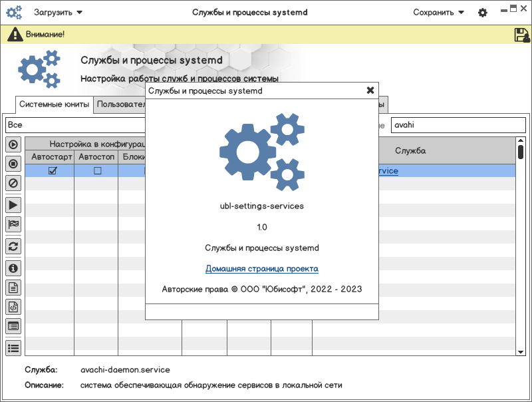Expand the Сохранить dropdown menu
Viewport: 532px width, 402px height.
point(438,12)
